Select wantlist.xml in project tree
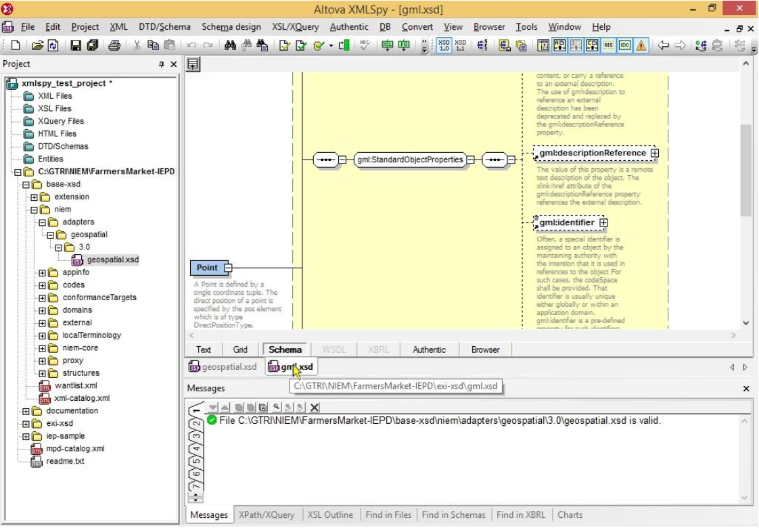Image resolution: width=759 pixels, height=532 pixels. tap(76, 385)
